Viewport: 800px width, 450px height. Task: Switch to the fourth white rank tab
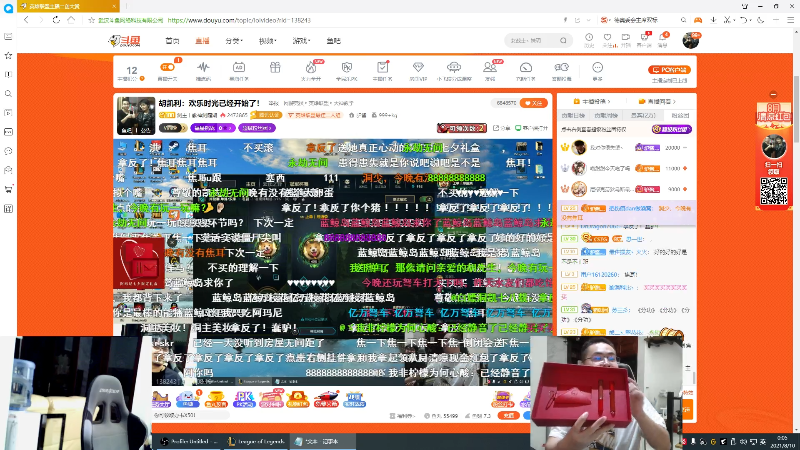(680, 115)
